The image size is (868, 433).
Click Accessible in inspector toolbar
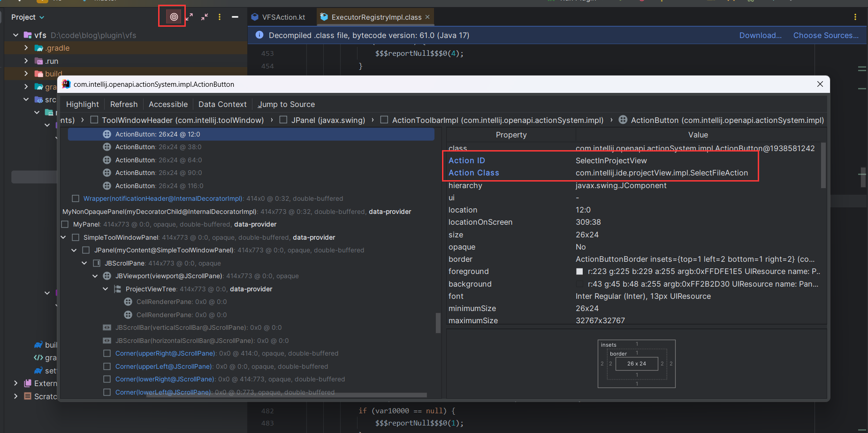tap(168, 104)
